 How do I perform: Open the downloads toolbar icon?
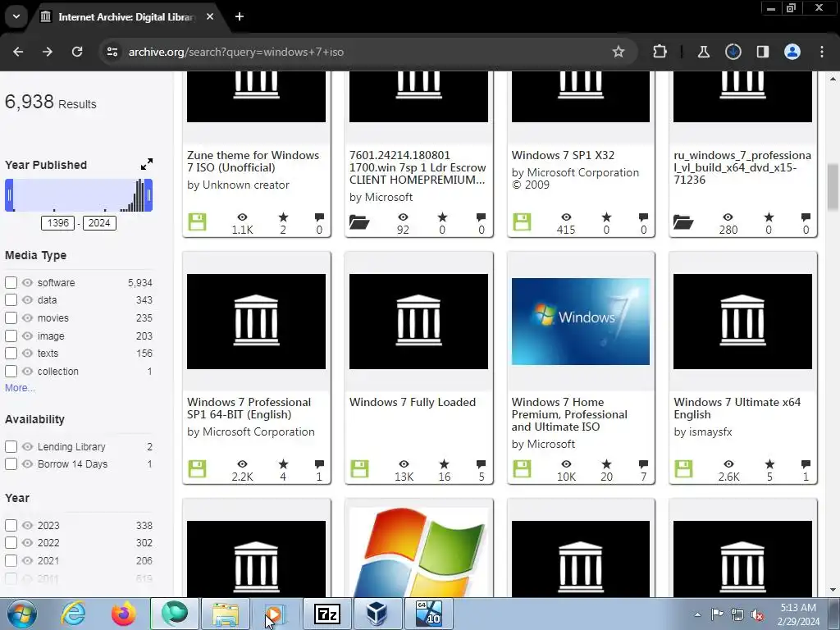tap(733, 52)
